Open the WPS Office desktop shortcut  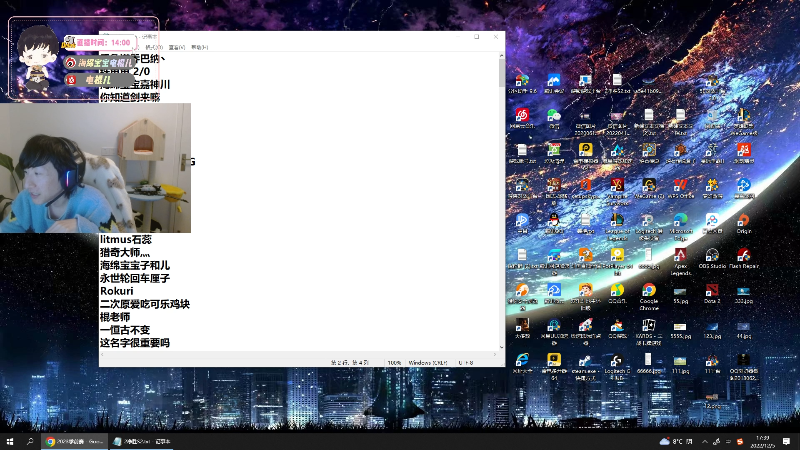[680, 188]
